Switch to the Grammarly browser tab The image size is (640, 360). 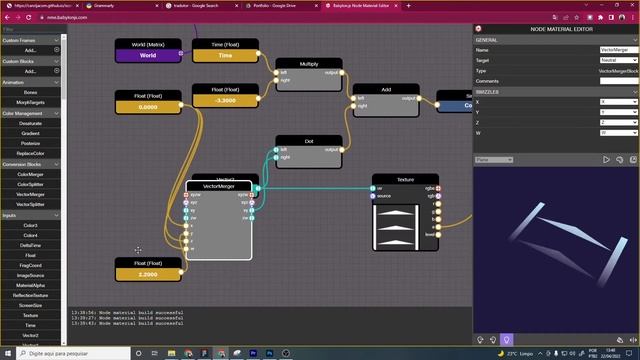(x=121, y=6)
